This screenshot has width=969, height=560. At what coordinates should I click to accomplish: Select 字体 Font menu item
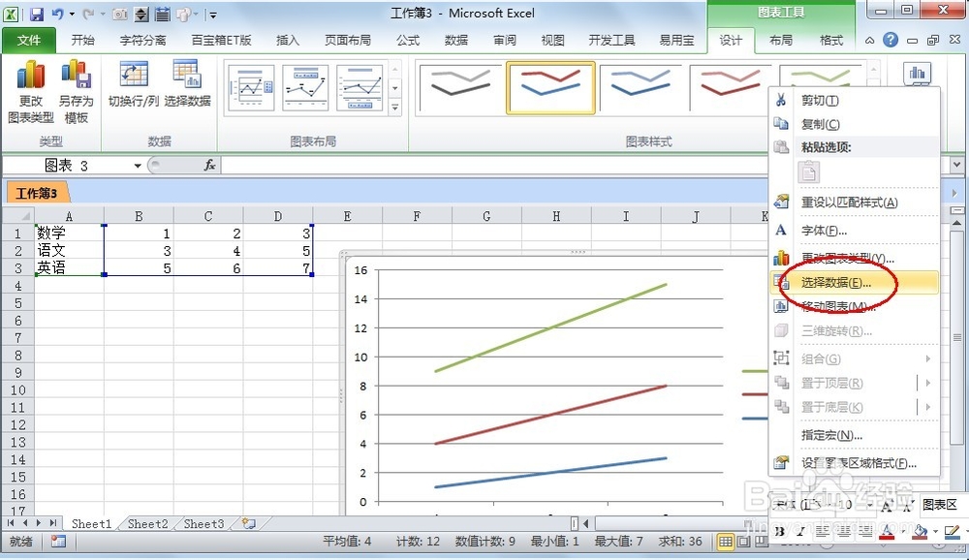click(856, 231)
